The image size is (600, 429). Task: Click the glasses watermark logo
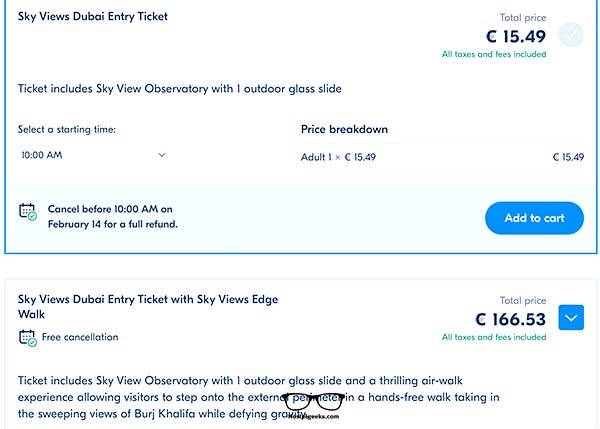314,406
